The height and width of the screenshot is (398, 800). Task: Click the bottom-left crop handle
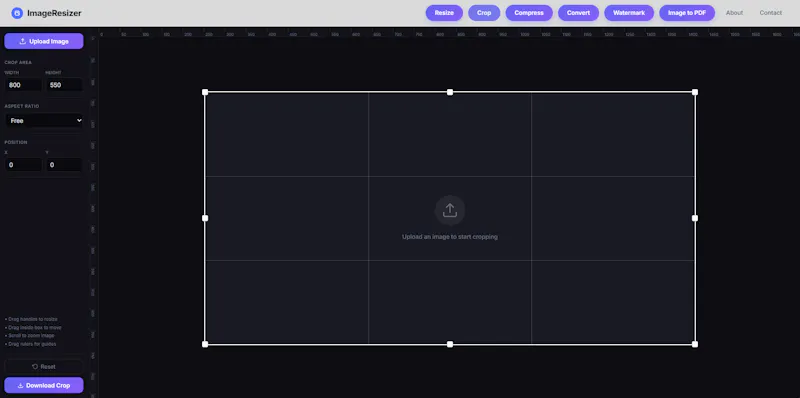coord(205,344)
